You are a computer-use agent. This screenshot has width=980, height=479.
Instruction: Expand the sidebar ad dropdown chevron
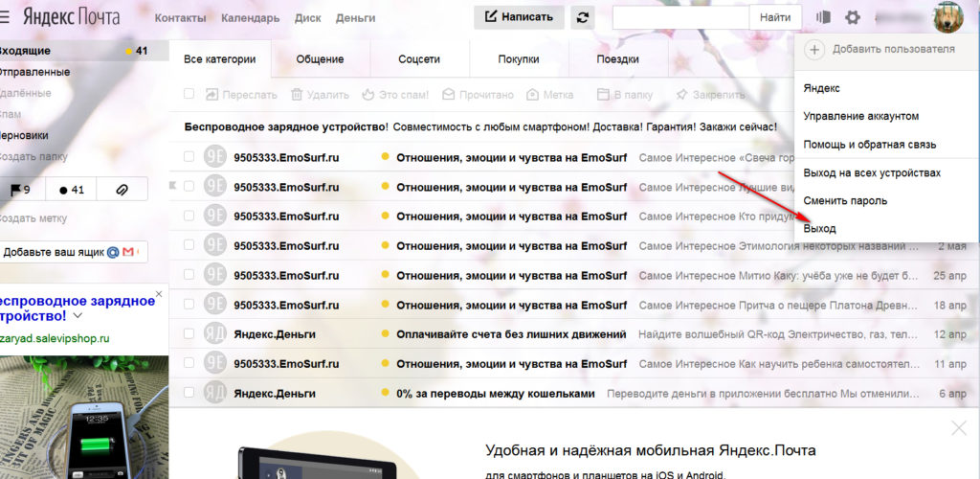point(78,315)
